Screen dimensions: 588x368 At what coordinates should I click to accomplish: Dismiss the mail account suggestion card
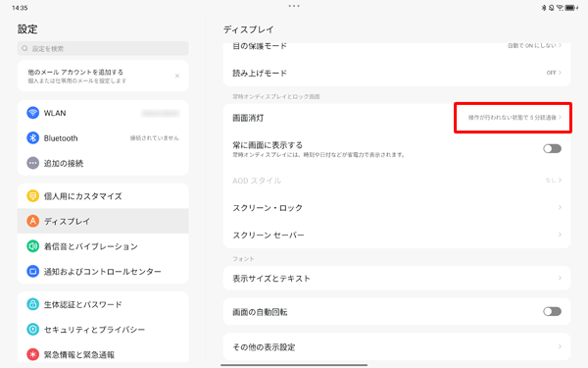(x=177, y=76)
